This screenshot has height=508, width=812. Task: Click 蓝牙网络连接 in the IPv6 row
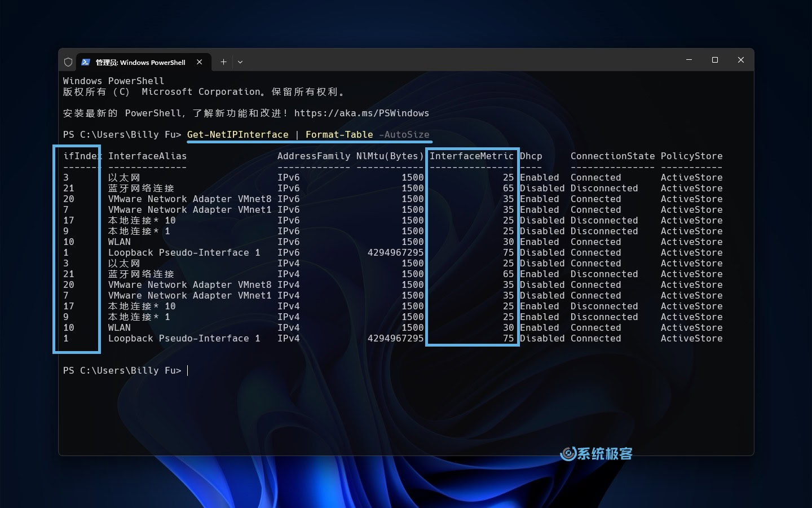point(141,188)
